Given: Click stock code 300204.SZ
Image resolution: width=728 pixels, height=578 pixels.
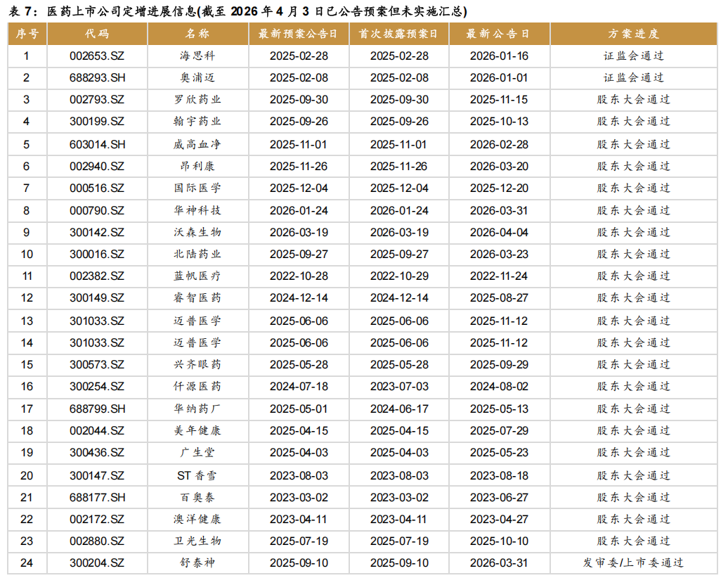Looking at the screenshot, I should tap(97, 563).
